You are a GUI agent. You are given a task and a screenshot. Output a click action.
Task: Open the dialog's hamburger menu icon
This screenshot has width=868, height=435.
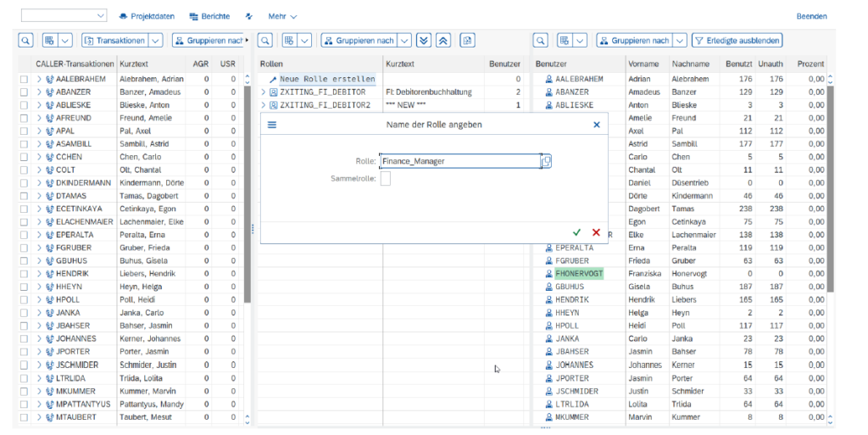[x=272, y=125]
